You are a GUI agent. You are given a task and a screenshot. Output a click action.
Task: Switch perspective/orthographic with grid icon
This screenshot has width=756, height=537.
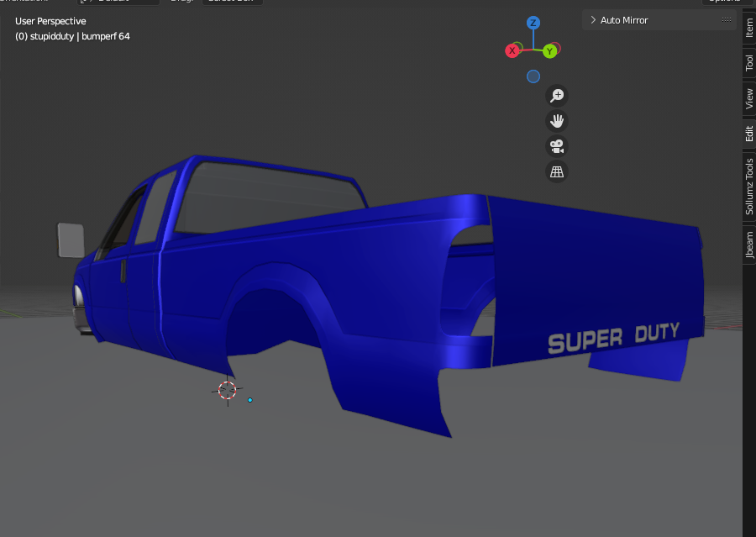point(557,171)
